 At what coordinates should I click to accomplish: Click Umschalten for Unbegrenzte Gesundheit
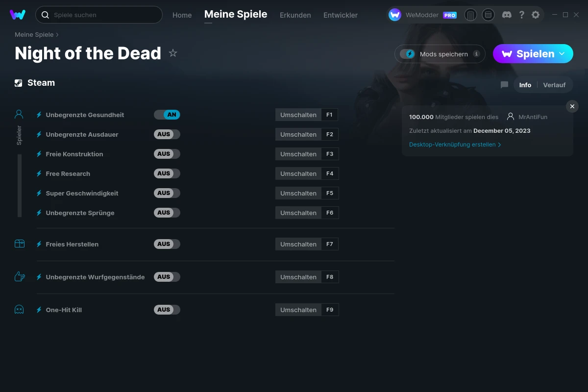[298, 115]
